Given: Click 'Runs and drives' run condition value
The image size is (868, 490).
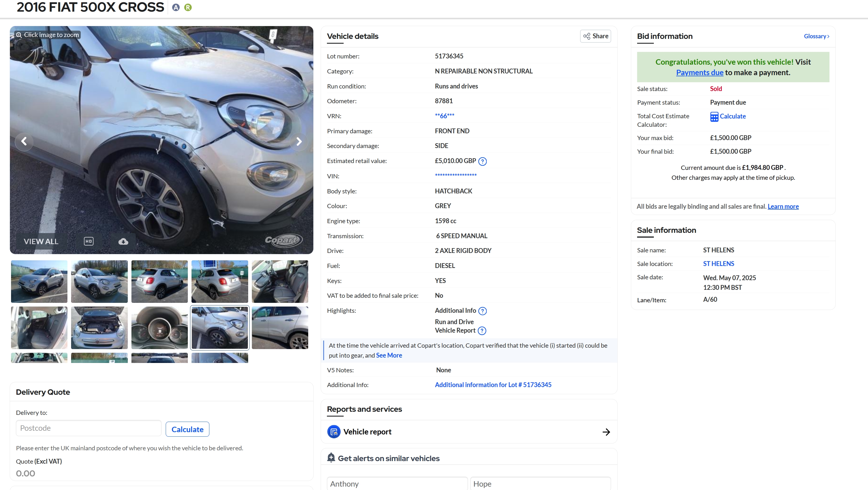Looking at the screenshot, I should click(456, 86).
